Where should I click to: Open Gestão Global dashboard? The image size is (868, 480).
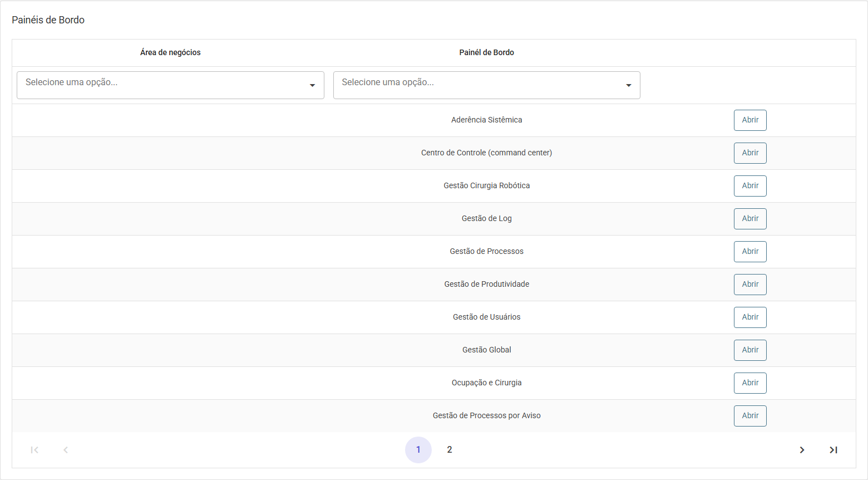[750, 350]
